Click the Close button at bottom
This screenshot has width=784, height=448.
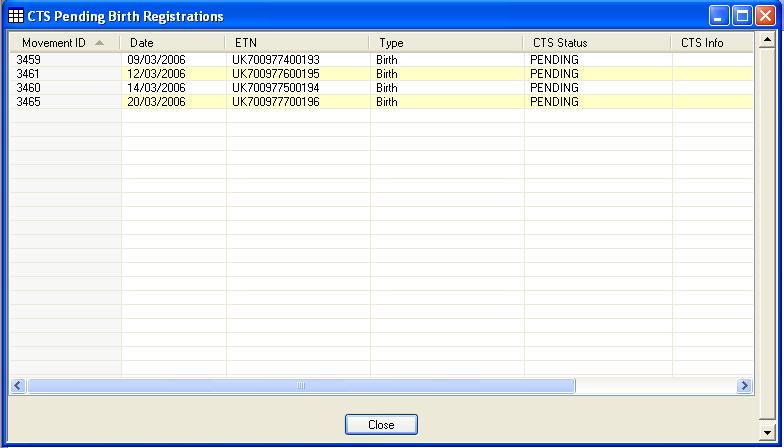pos(381,425)
